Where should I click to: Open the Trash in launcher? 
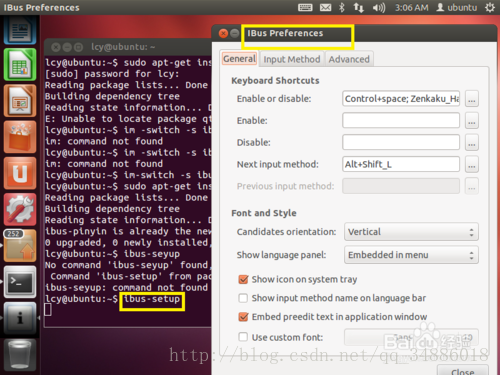click(x=20, y=355)
